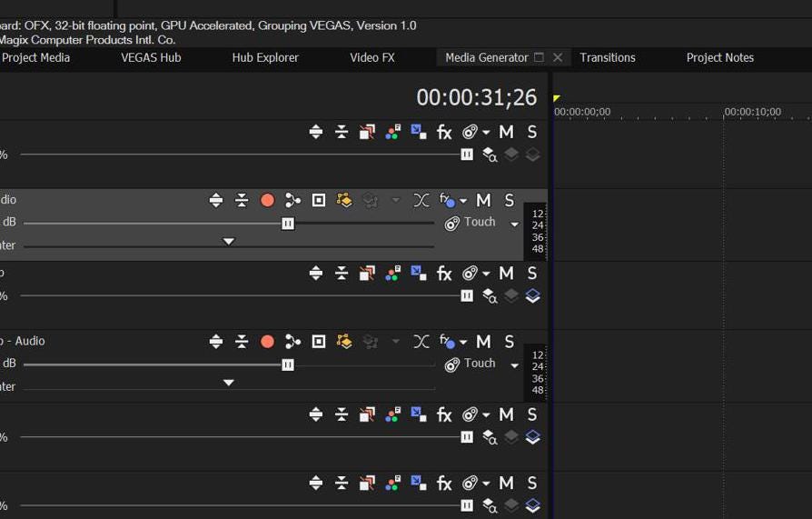Click volume slider handle on highlighted audio track
This screenshot has height=519, width=812.
tap(288, 224)
